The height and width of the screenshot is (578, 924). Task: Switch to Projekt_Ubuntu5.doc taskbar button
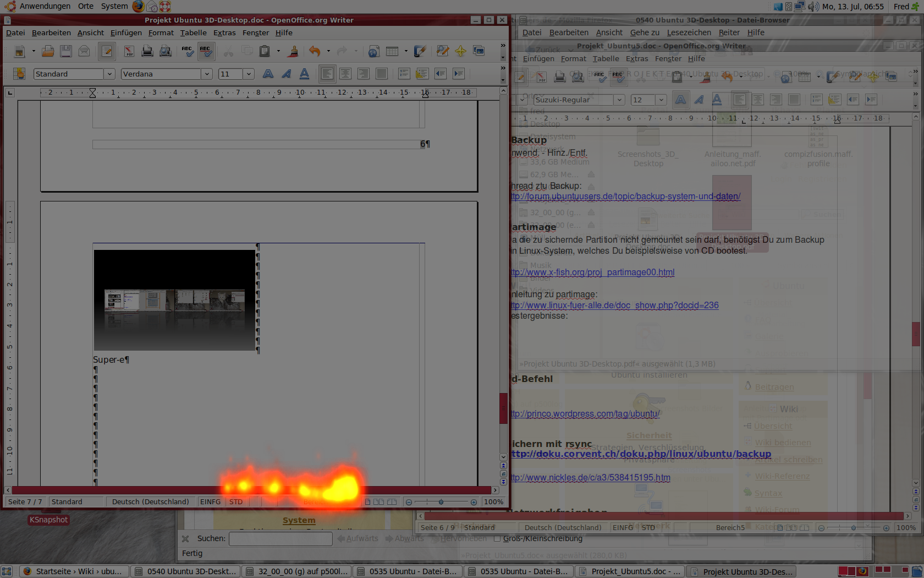pyautogui.click(x=630, y=571)
